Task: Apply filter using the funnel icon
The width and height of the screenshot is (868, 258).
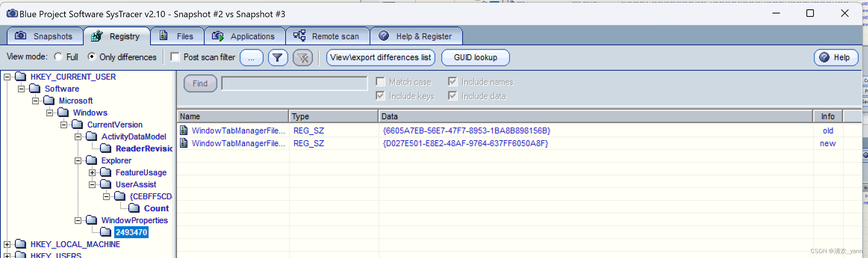Action: (278, 58)
